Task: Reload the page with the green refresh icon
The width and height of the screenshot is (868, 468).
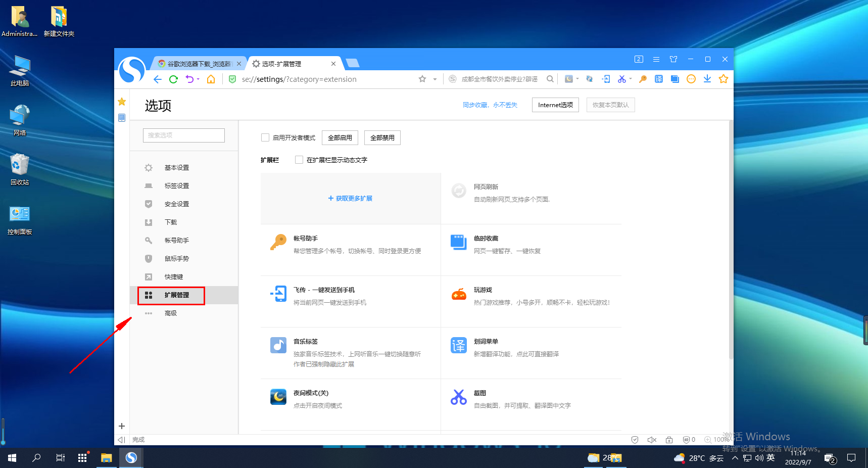Action: coord(174,79)
